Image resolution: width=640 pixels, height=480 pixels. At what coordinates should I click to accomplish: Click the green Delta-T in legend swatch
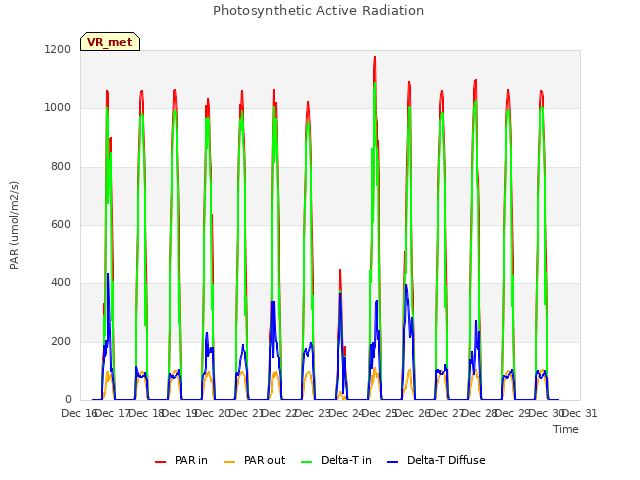click(307, 462)
